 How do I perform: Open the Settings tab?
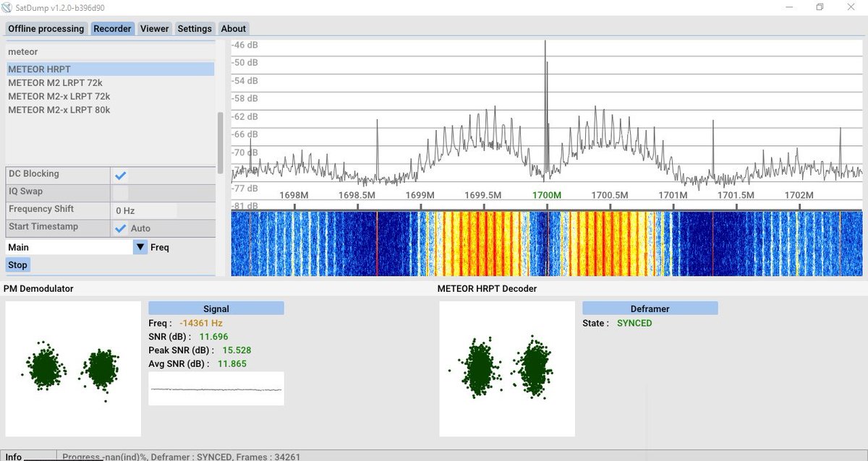pyautogui.click(x=195, y=29)
